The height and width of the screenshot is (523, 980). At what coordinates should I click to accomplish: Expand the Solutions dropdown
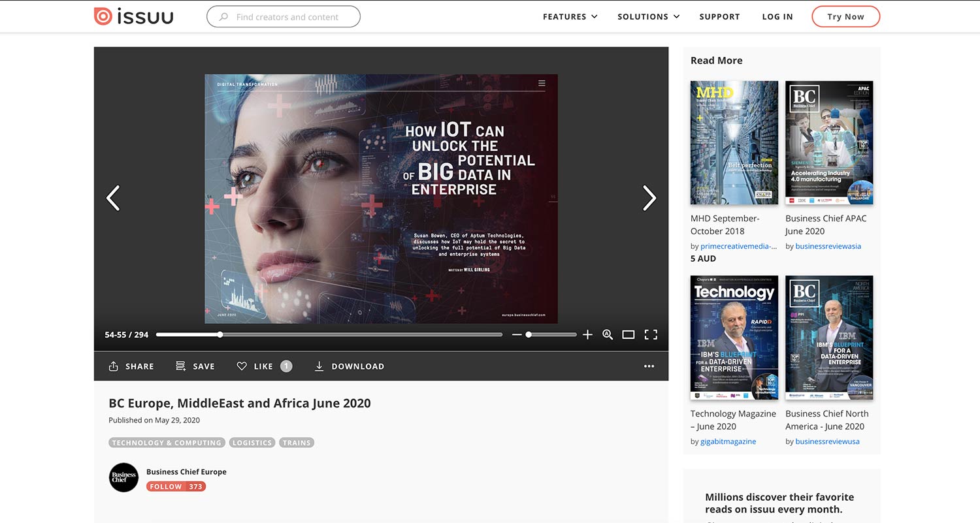[648, 17]
